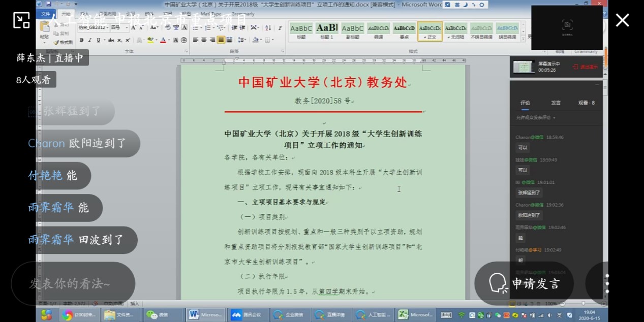
Task: Open the 文件资源 folder taskbar item
Action: click(121, 315)
